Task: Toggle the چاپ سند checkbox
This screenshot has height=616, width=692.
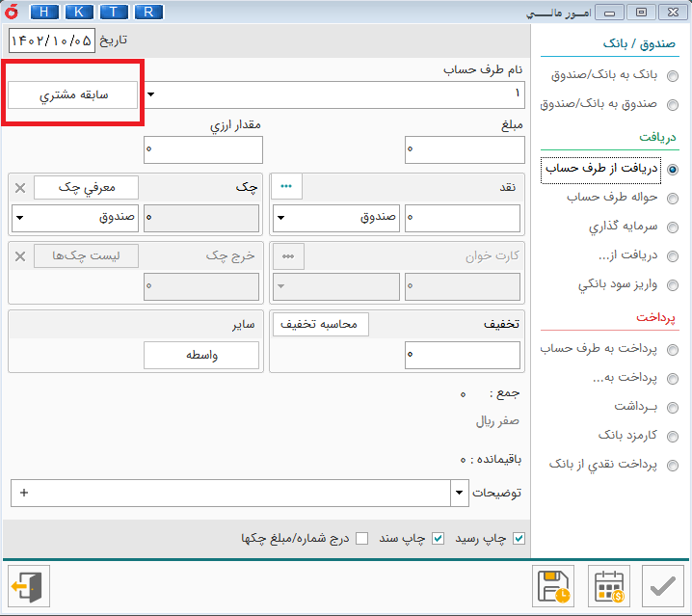Action: pos(439,538)
